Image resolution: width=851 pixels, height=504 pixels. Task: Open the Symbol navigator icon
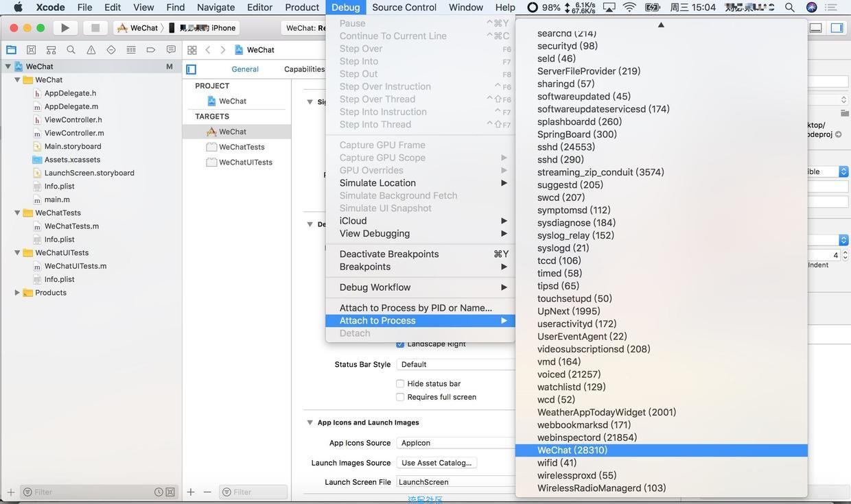coord(51,50)
